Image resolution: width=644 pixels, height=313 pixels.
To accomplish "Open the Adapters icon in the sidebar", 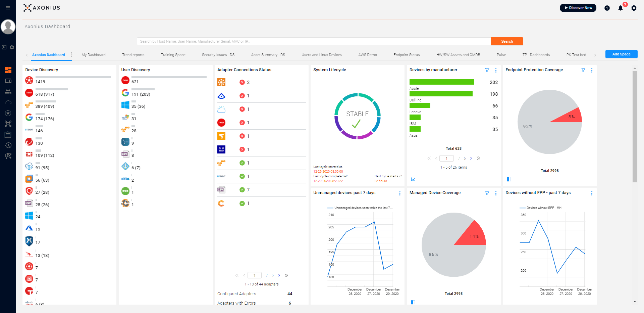I will pos(8,124).
